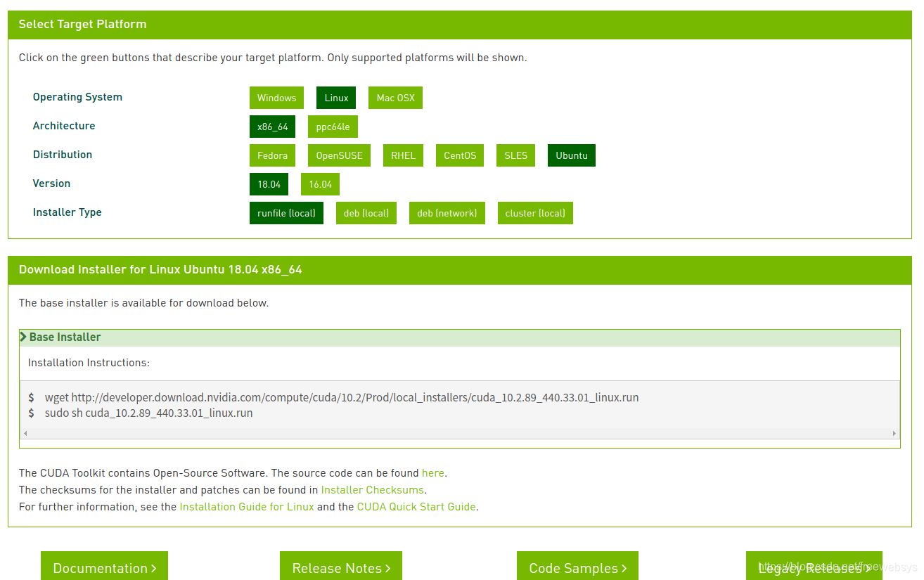Open the source code 'here' link

(x=433, y=473)
